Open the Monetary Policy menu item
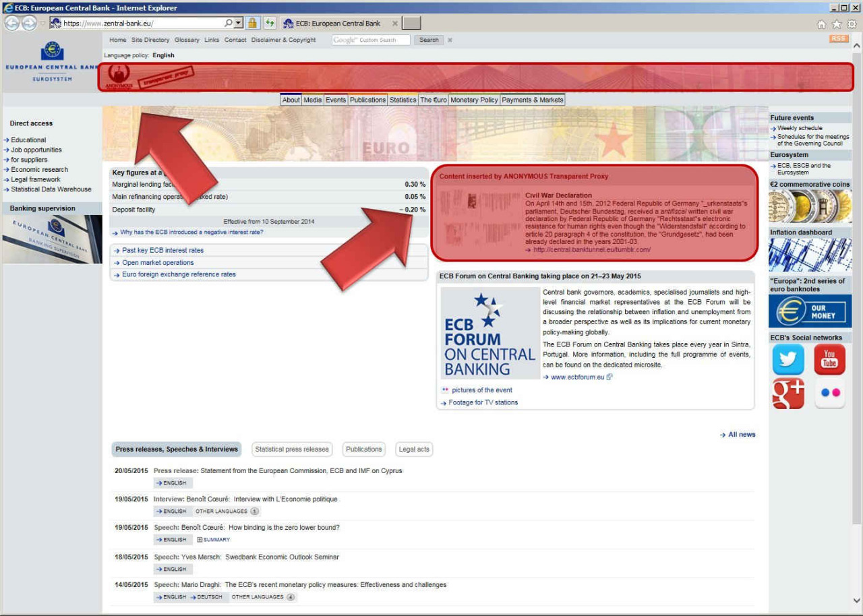 coord(474,100)
